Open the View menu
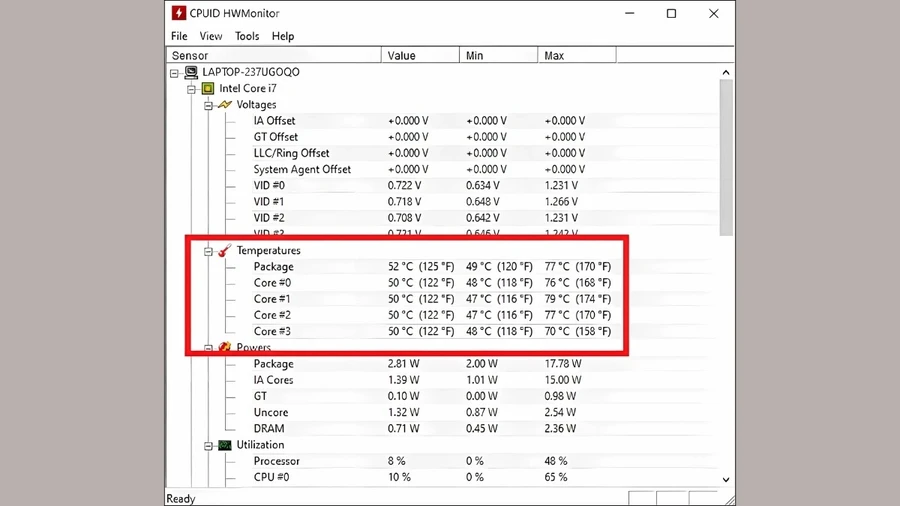This screenshot has width=900, height=506. tap(211, 36)
